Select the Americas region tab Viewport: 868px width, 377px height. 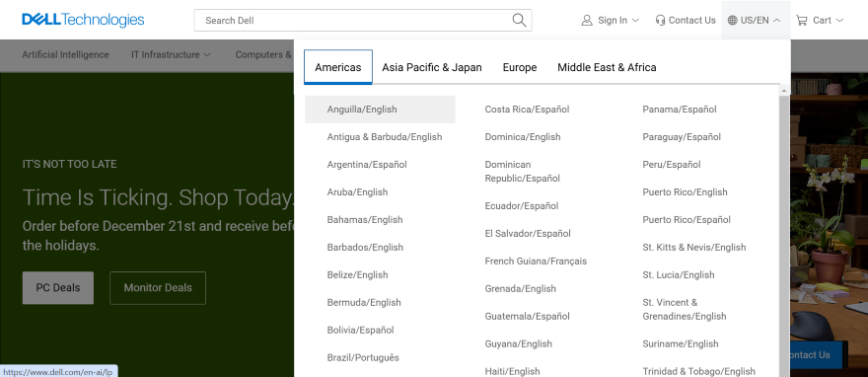pos(337,67)
